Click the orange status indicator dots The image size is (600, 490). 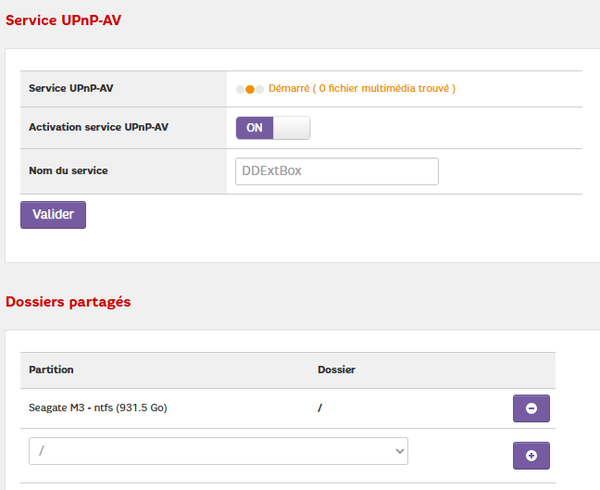(x=250, y=89)
